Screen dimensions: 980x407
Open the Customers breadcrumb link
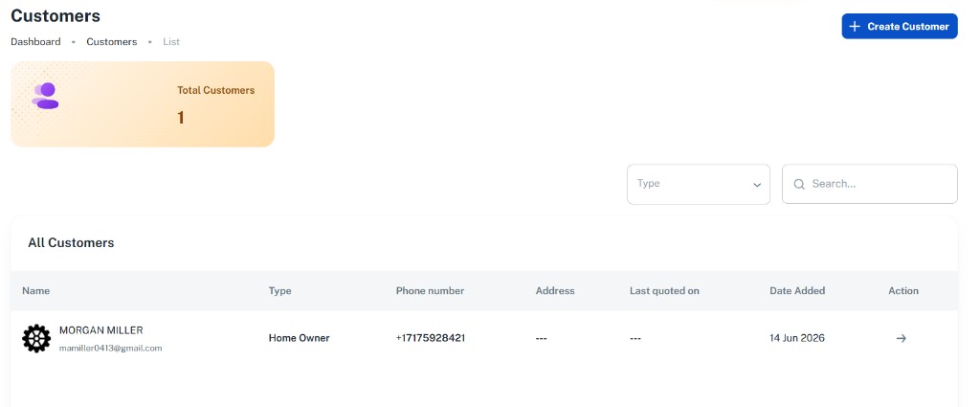[111, 42]
